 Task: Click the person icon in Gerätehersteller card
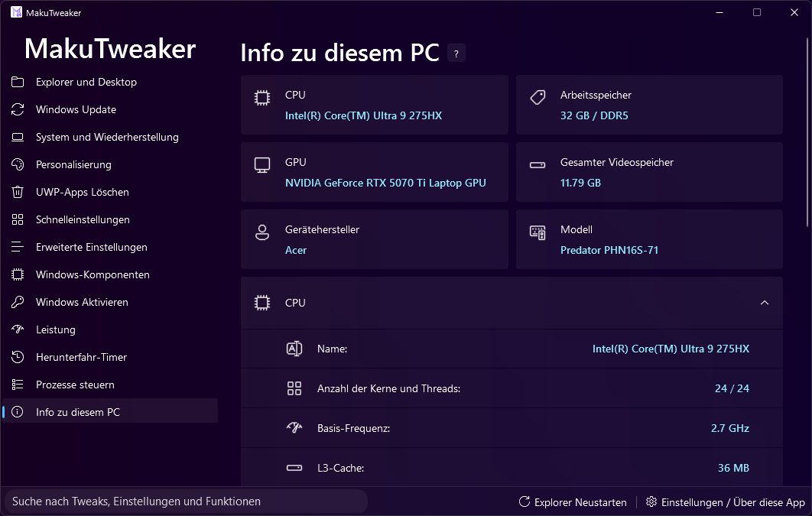pyautogui.click(x=262, y=232)
